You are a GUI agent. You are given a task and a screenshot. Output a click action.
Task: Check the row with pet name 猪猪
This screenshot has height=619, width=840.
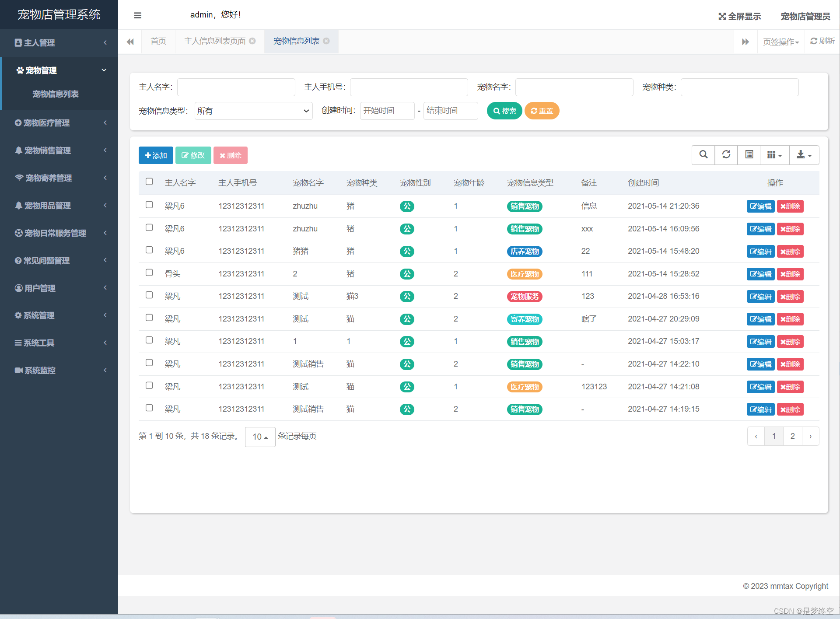point(149,250)
